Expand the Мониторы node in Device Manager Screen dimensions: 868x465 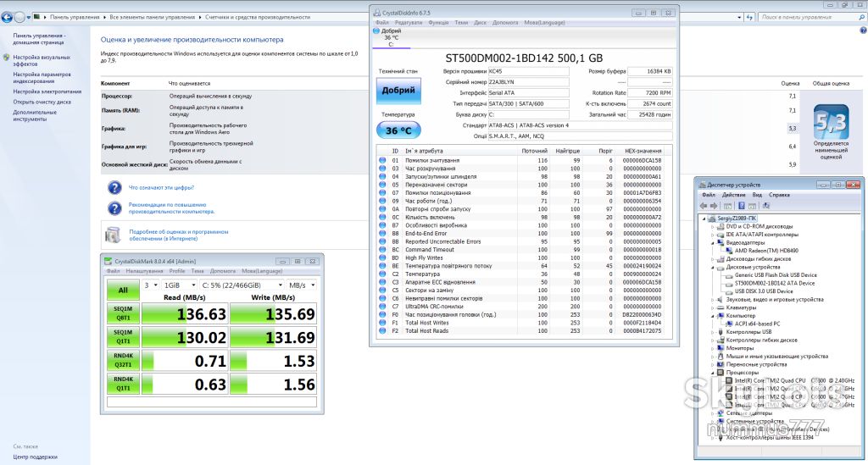pos(713,348)
